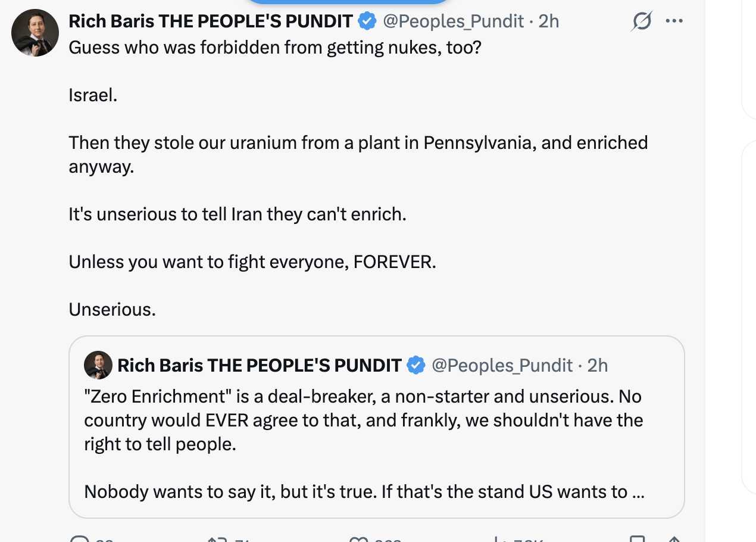This screenshot has width=756, height=542.
Task: Click the reply bubble icon below post
Action: coord(79,540)
